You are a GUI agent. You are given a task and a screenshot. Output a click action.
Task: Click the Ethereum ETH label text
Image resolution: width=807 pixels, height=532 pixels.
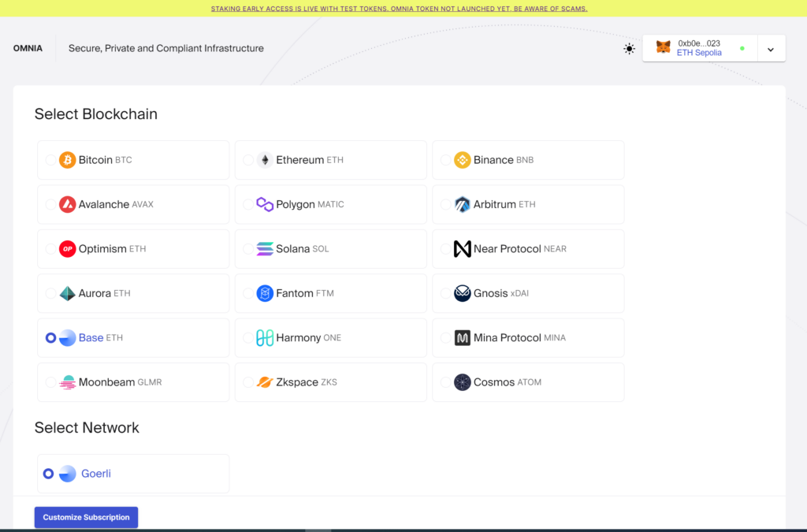[309, 160]
